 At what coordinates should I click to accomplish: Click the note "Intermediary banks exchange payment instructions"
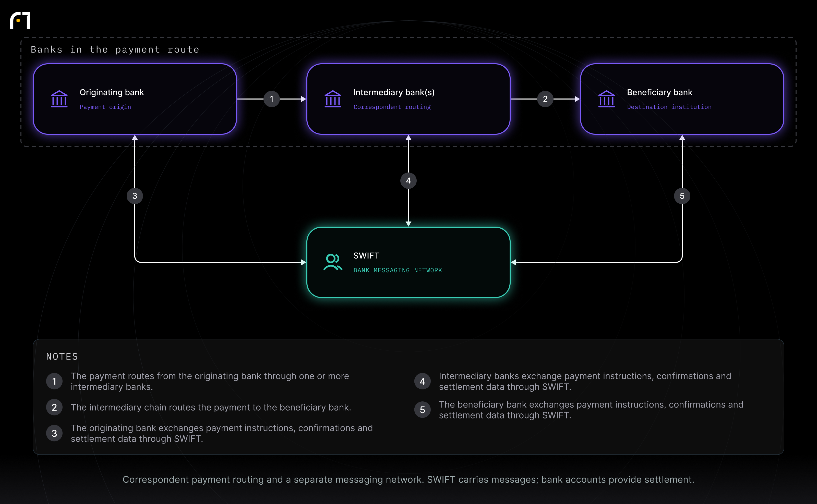click(585, 381)
